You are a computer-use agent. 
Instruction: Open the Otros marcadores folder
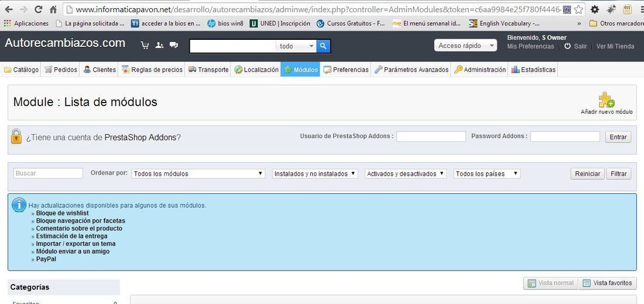click(616, 23)
